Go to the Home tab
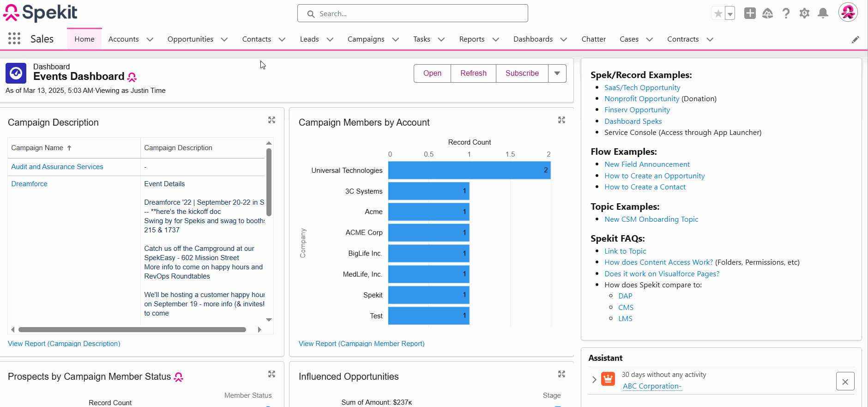This screenshot has width=868, height=407. pyautogui.click(x=84, y=39)
